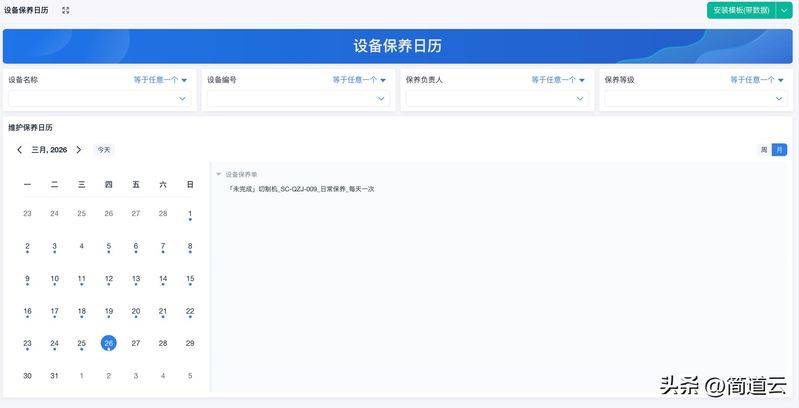Go to previous month in calendar

(x=19, y=150)
